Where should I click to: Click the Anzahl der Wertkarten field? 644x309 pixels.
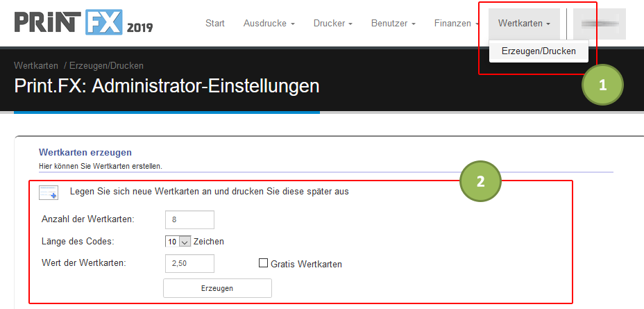(189, 219)
